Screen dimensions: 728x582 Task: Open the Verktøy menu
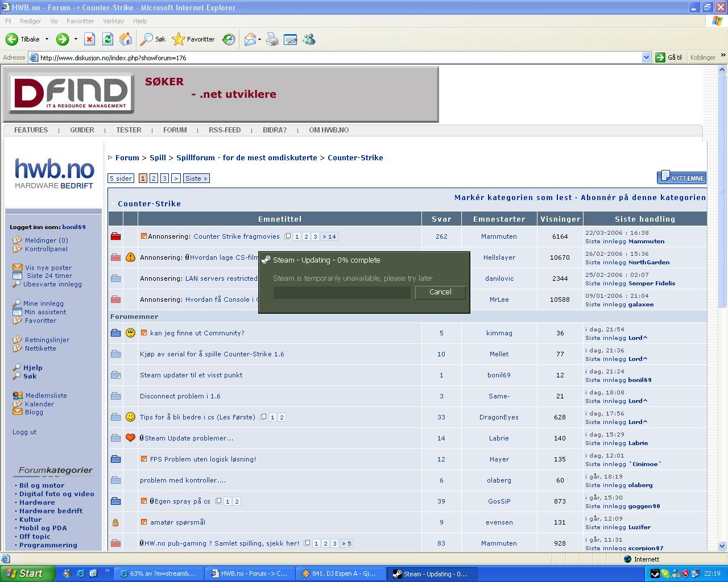click(113, 21)
